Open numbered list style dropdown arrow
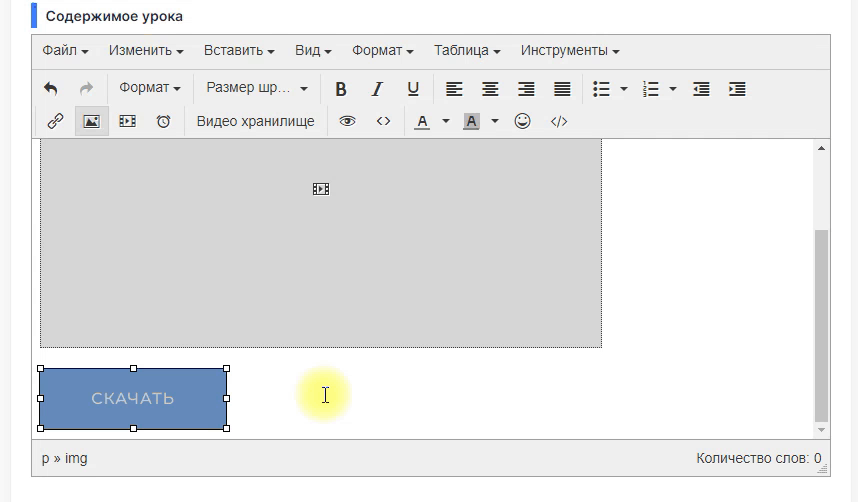This screenshot has width=858, height=502. pyautogui.click(x=673, y=89)
